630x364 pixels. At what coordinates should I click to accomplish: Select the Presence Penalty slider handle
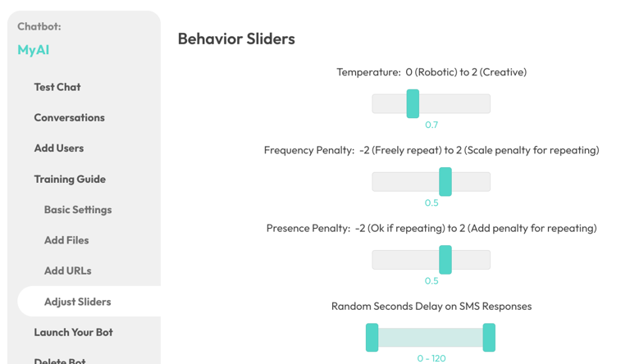(x=445, y=260)
